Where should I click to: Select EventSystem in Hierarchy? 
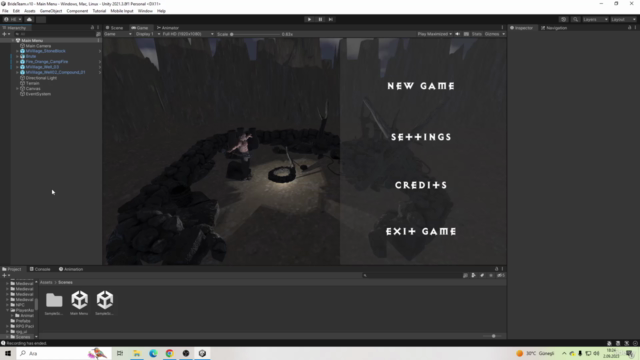[x=38, y=94]
